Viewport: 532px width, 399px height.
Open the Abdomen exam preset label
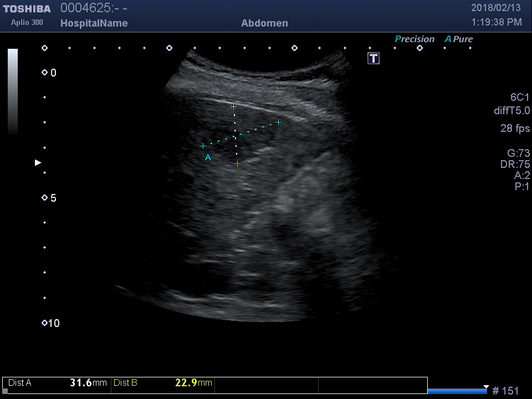point(264,23)
